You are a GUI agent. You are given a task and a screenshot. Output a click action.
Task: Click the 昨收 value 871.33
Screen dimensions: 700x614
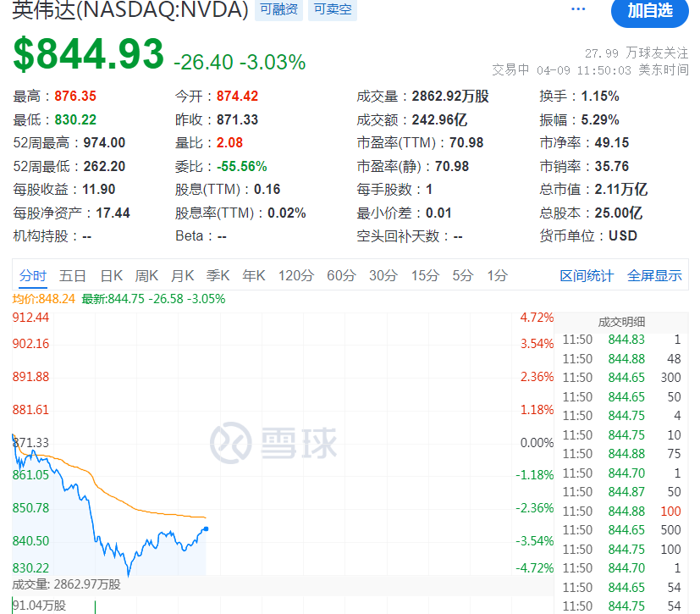coord(238,119)
